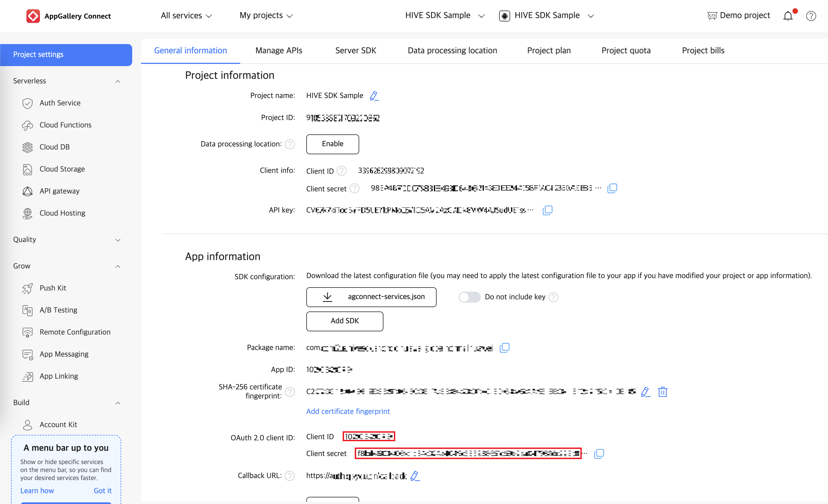Open the My projects dropdown
The width and height of the screenshot is (828, 504).
click(x=266, y=15)
